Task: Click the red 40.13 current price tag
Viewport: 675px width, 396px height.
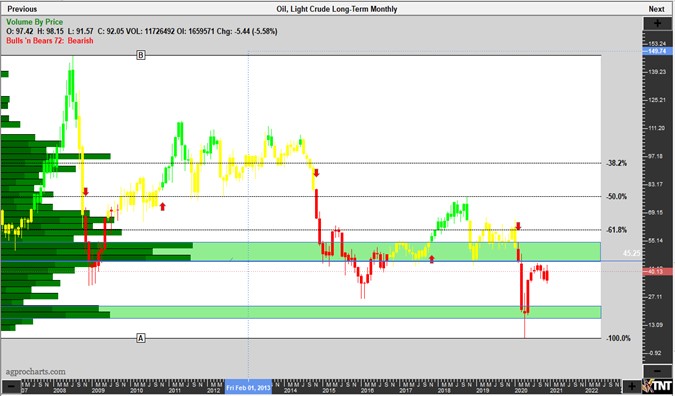Action: 657,271
